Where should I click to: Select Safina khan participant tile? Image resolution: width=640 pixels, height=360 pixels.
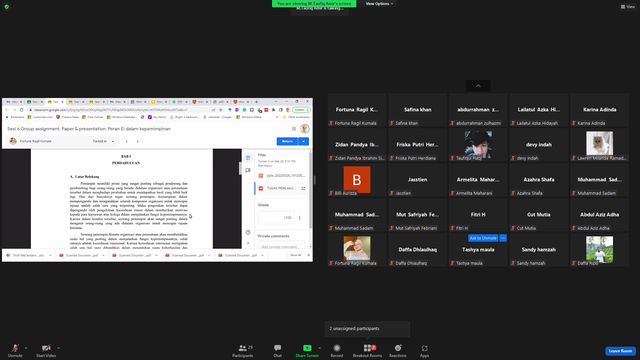coord(418,110)
